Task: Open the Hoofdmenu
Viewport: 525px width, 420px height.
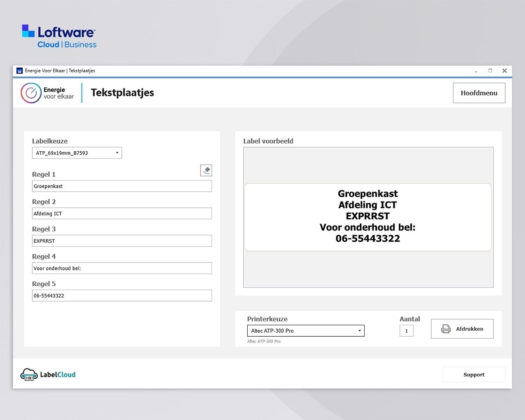Action: pyautogui.click(x=479, y=93)
